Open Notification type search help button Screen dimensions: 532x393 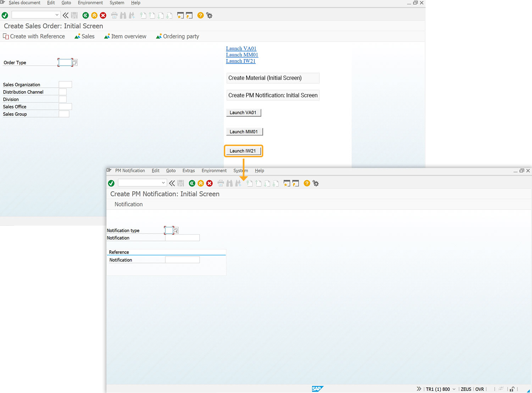(x=176, y=230)
